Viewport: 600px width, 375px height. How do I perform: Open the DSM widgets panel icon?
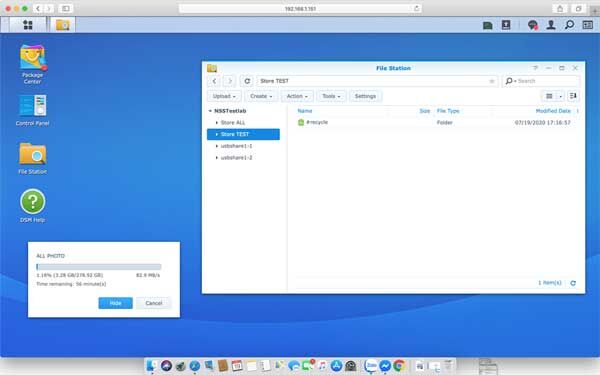pyautogui.click(x=587, y=25)
